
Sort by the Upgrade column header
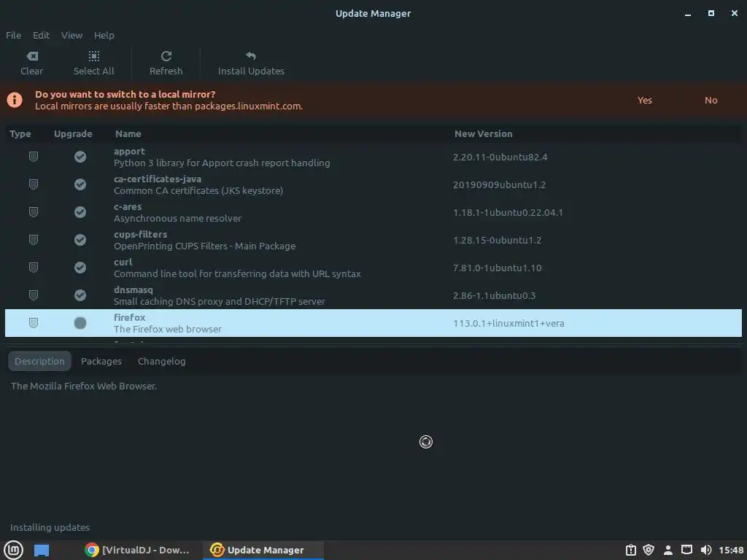click(73, 134)
